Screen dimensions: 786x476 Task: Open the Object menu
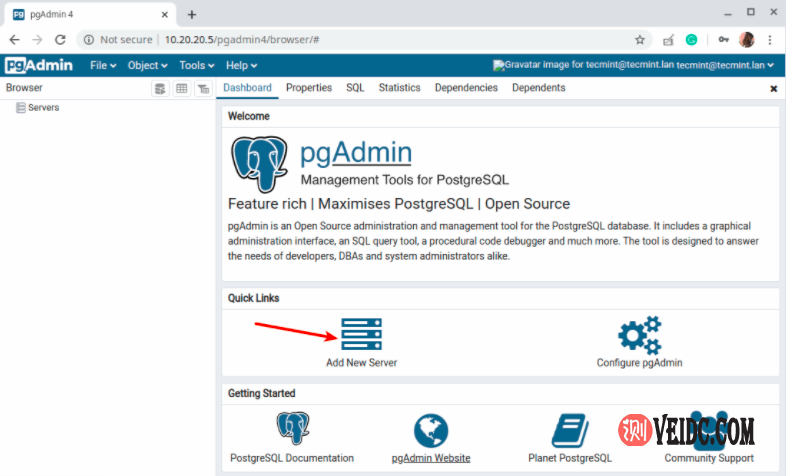[x=147, y=66]
